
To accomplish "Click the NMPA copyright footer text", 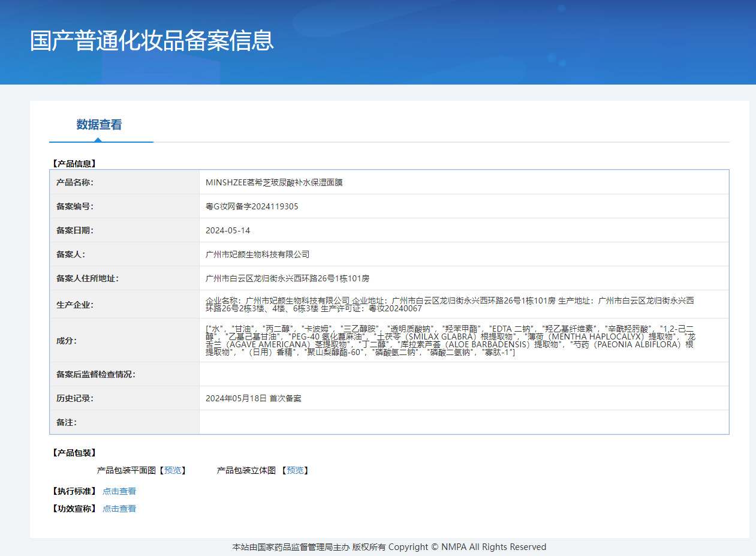I will point(389,547).
